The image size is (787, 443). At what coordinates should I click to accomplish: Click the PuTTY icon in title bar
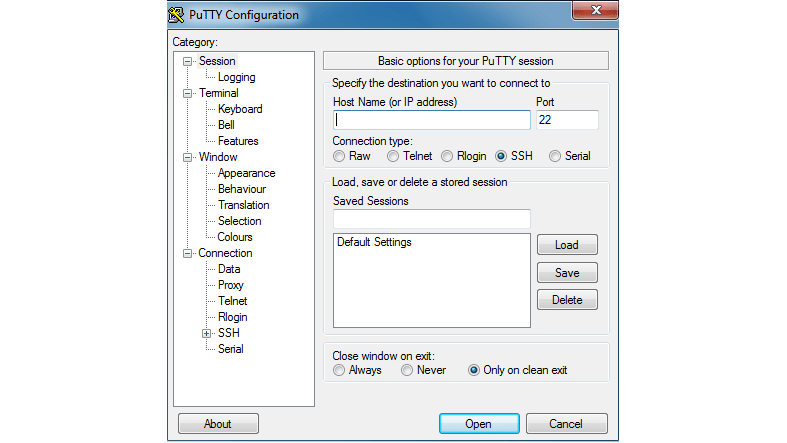[176, 15]
